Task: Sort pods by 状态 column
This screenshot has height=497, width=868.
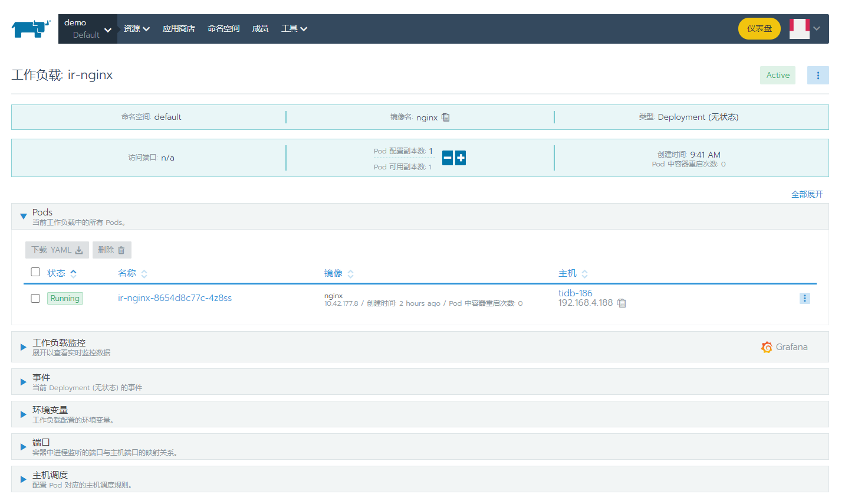Action: [62, 273]
